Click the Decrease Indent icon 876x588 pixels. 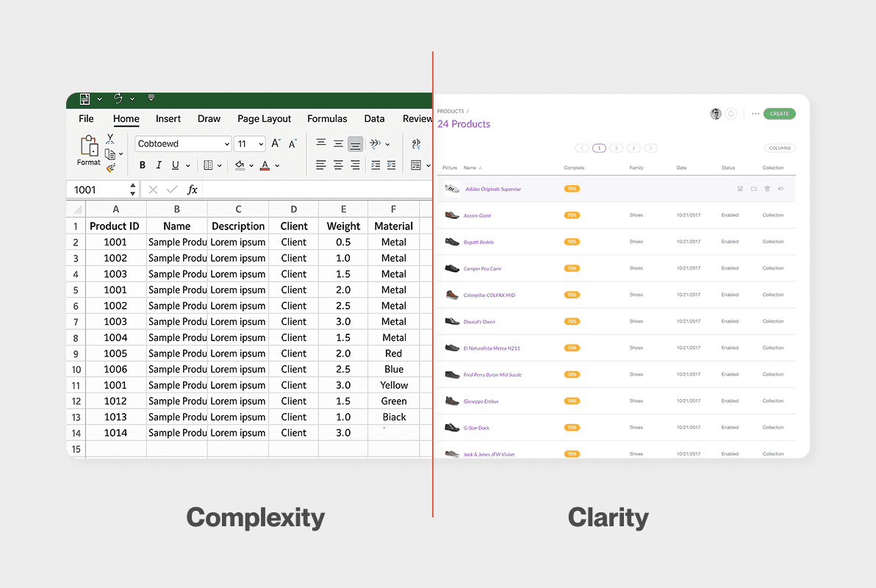(x=376, y=165)
